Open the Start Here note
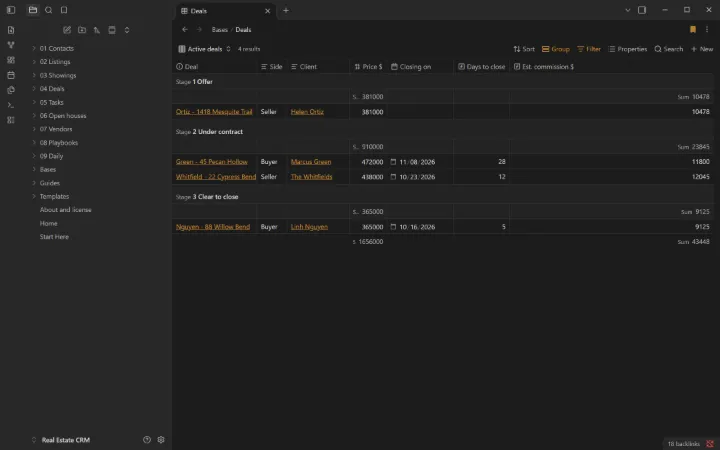 tap(54, 237)
